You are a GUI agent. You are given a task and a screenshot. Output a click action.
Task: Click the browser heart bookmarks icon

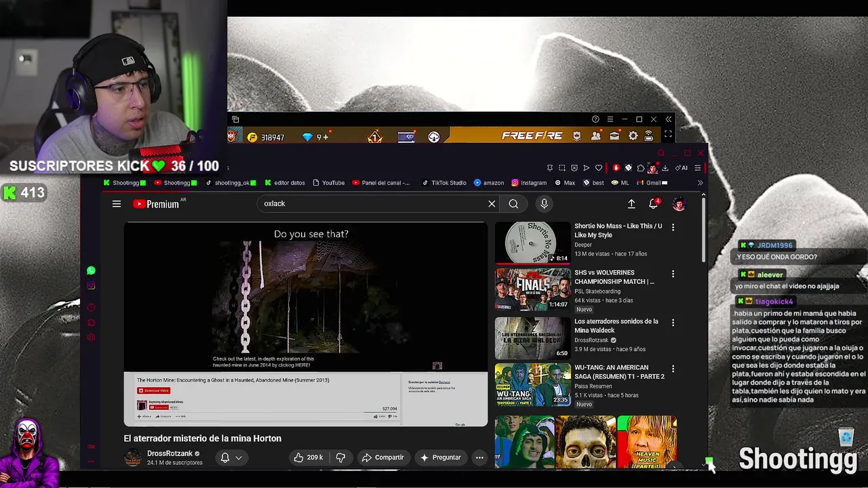click(x=599, y=167)
